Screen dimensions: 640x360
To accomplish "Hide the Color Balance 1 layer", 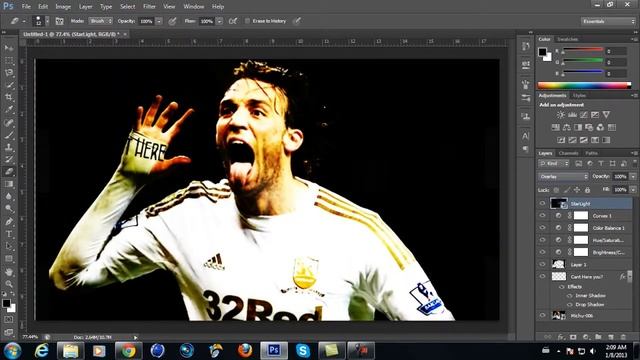I will pos(542,228).
